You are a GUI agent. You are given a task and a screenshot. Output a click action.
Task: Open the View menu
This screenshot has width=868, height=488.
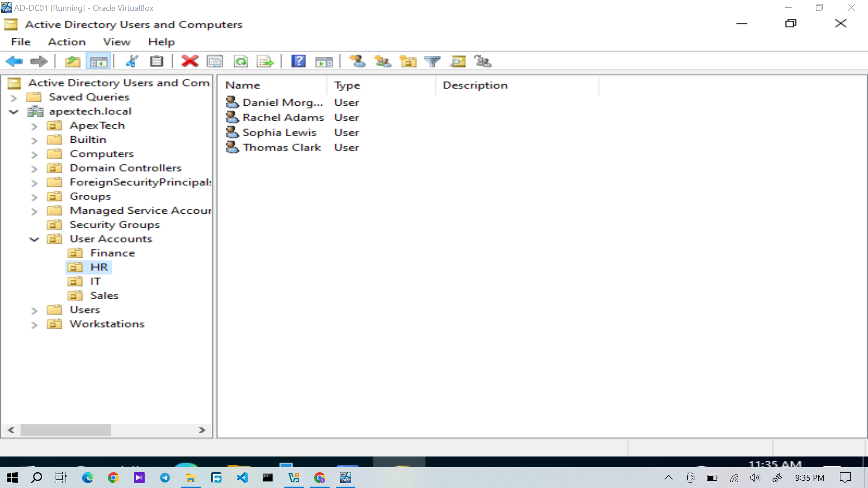pyautogui.click(x=117, y=42)
